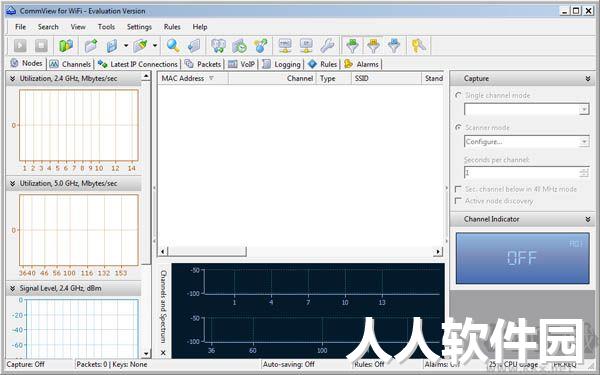Click the blue funnel filter icon
Viewport: 600px width, 375px height.
pyautogui.click(x=394, y=46)
